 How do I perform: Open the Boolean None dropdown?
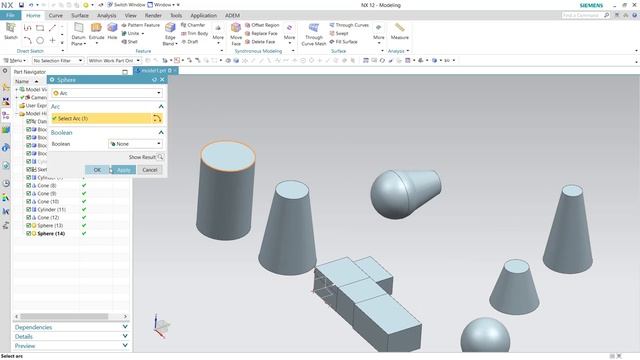pyautogui.click(x=136, y=144)
